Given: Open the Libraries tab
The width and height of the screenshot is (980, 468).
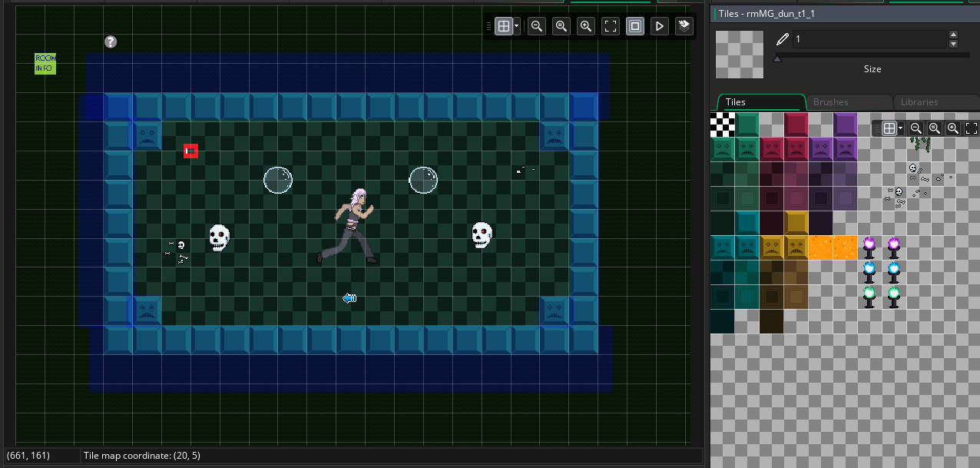Looking at the screenshot, I should click(919, 102).
